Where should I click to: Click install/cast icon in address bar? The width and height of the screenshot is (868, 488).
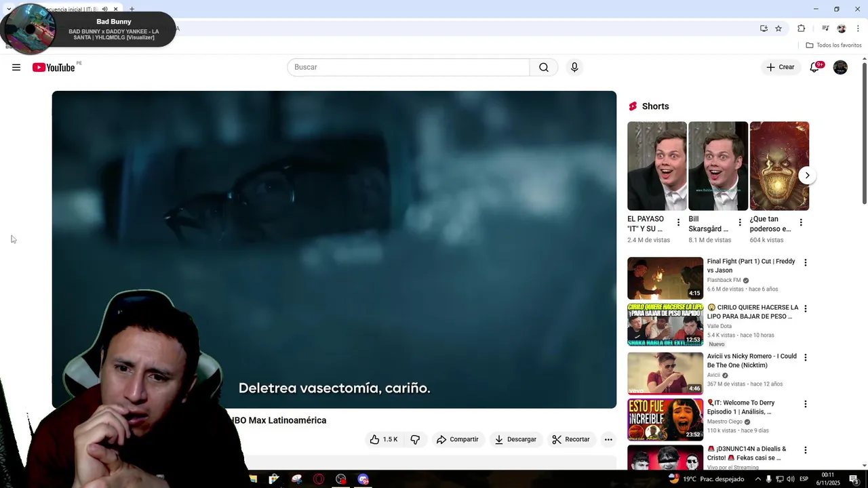coord(764,28)
